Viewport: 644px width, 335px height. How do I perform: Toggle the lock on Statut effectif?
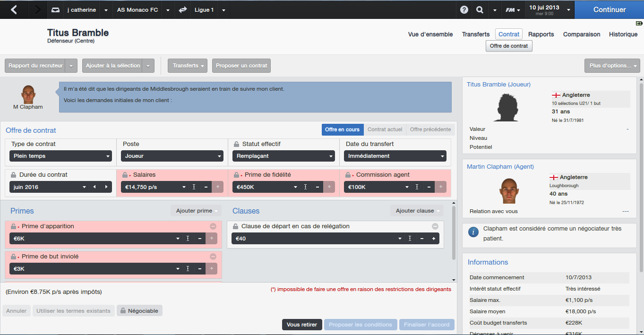237,144
